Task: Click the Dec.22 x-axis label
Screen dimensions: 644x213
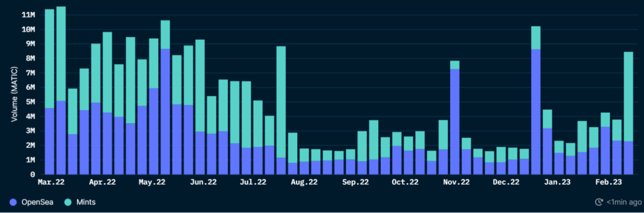Action: [x=506, y=182]
